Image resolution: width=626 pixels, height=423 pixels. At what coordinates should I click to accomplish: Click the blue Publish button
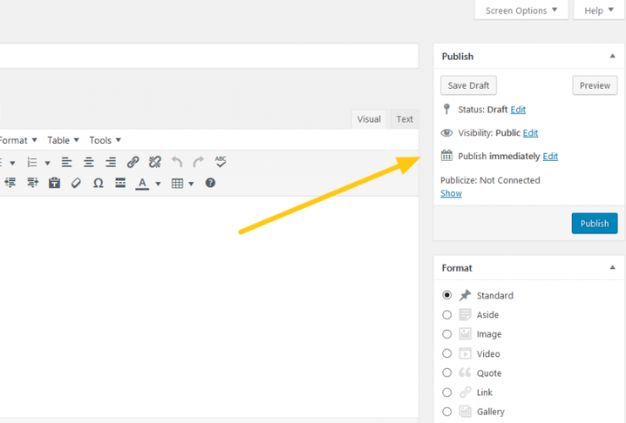[x=594, y=223]
